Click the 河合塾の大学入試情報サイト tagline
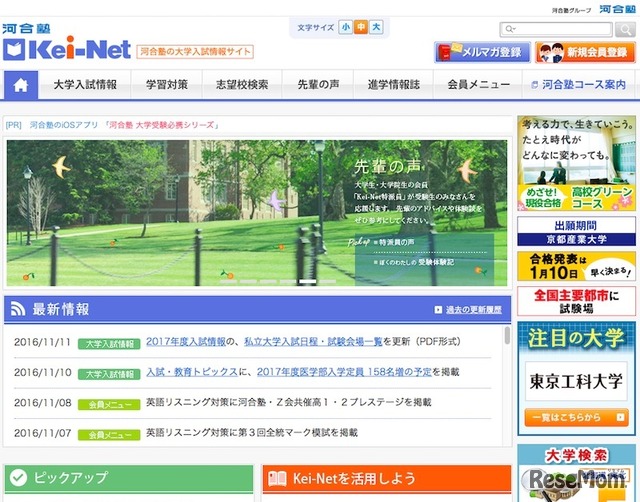Screen dimensions: 640x502 pyautogui.click(x=195, y=52)
